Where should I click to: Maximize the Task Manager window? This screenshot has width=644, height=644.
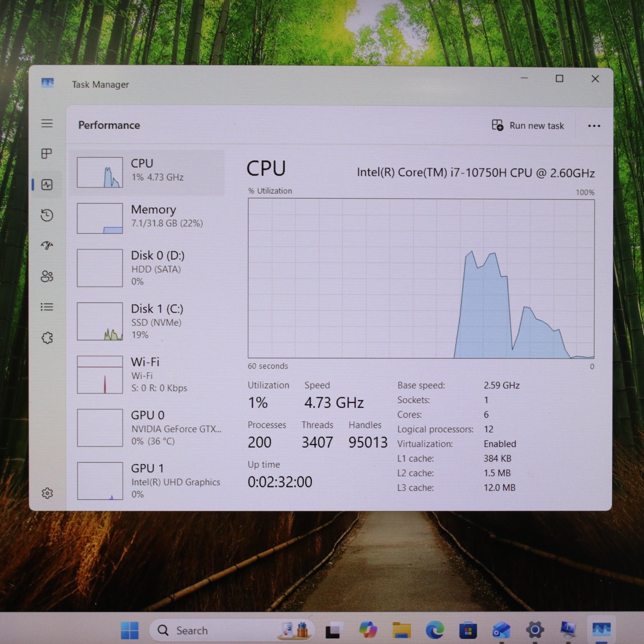[559, 79]
